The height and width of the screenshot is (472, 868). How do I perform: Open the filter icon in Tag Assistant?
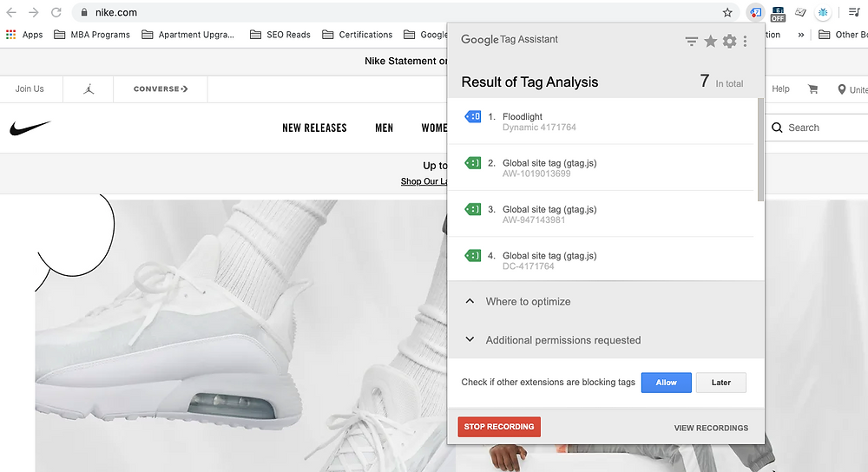(692, 41)
